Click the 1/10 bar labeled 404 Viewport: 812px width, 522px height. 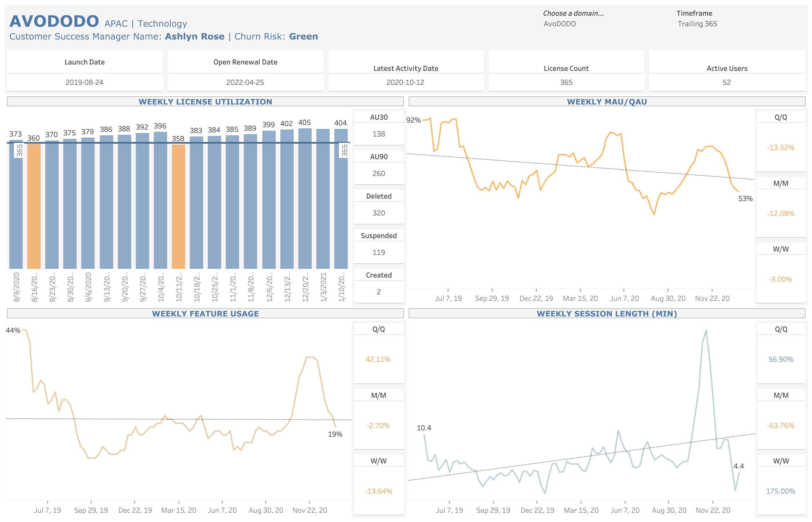point(341,199)
